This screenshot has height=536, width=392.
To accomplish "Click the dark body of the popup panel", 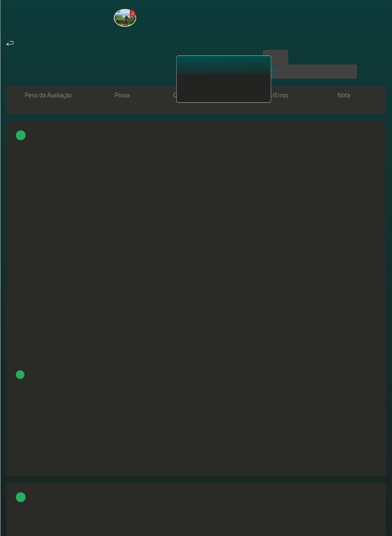I will [223, 89].
